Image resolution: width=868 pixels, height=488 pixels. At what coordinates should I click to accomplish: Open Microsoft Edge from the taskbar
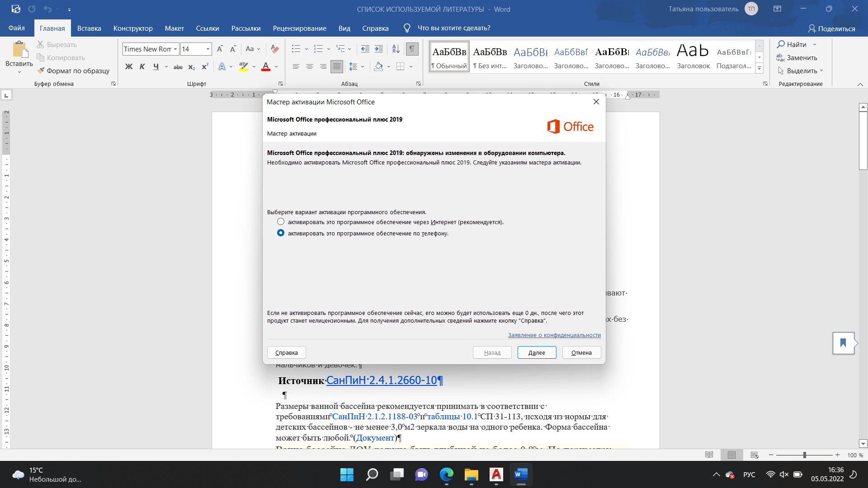coord(446,474)
